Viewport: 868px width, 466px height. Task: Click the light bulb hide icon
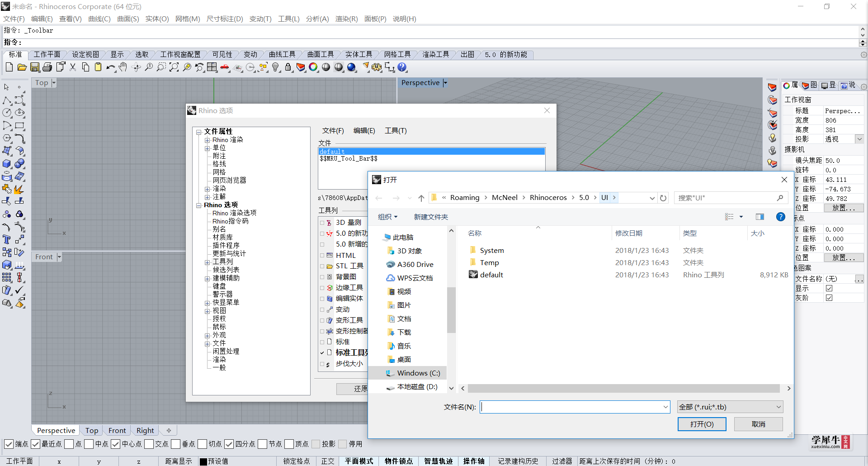click(x=275, y=67)
